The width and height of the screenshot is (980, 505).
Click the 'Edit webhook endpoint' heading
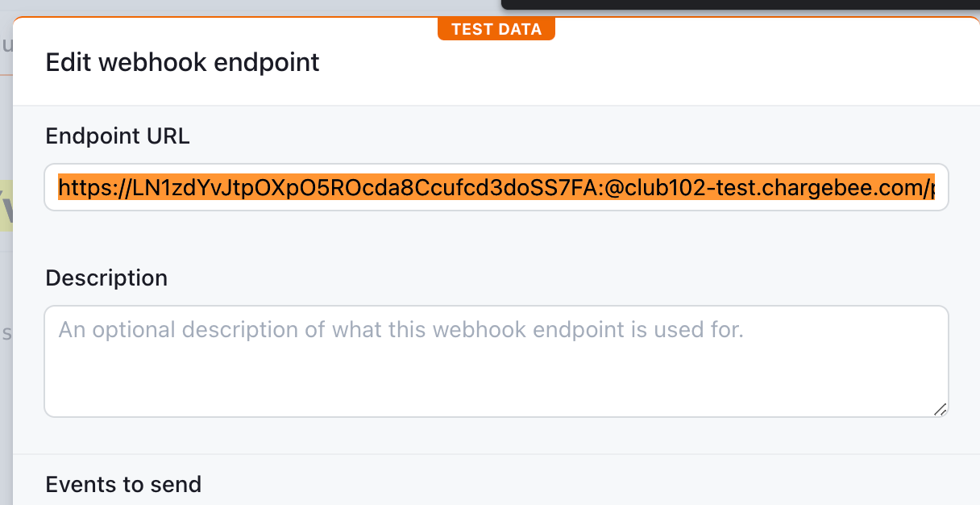182,62
